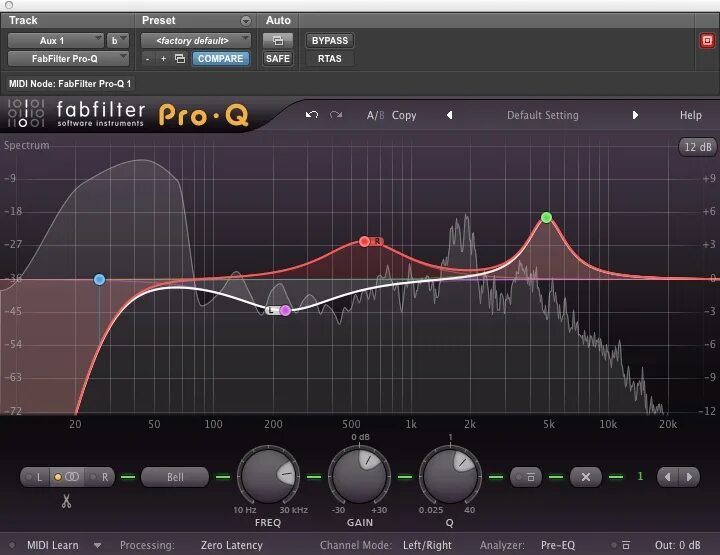This screenshot has height=555, width=720.
Task: Select the green 5k band node
Action: coord(546,217)
